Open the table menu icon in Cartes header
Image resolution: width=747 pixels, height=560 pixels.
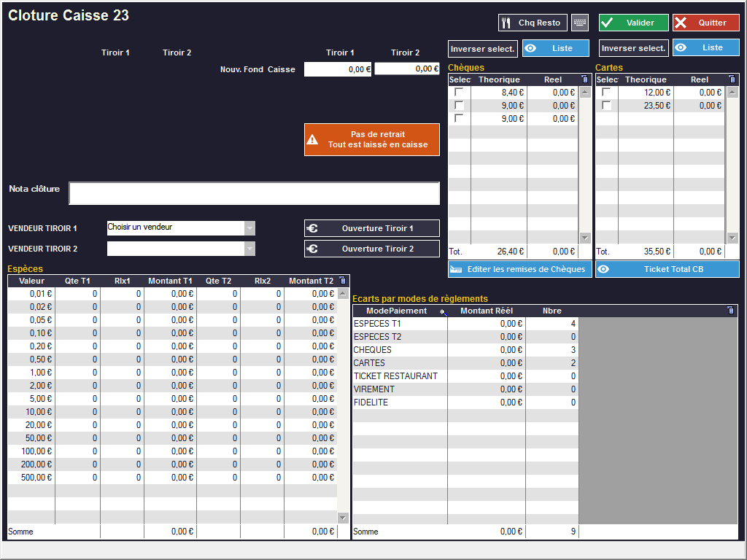click(x=732, y=79)
